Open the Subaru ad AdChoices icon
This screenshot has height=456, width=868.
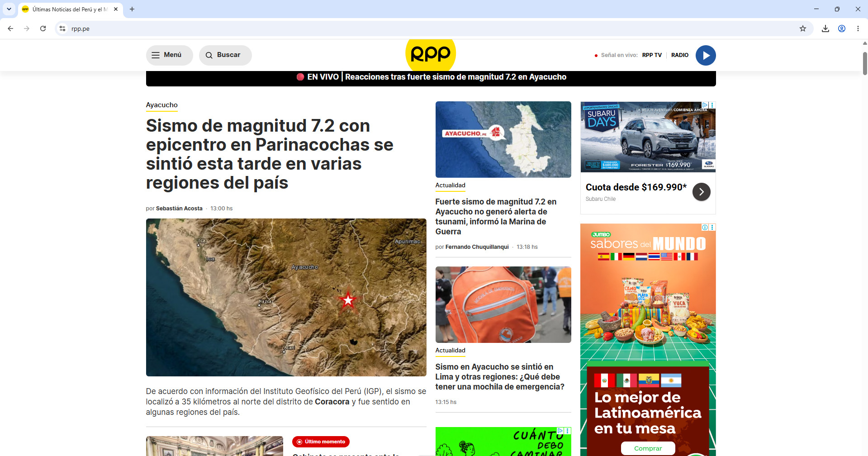coord(705,105)
